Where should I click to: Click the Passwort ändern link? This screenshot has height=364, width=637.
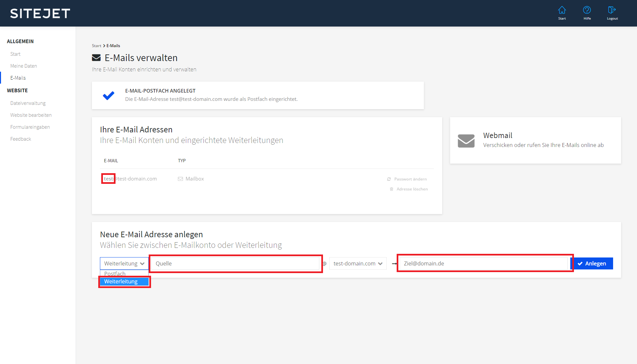coord(410,179)
